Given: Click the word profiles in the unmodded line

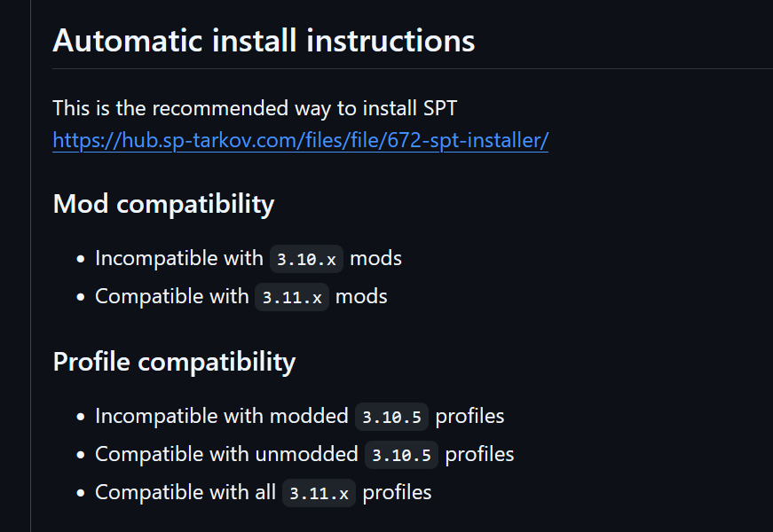Looking at the screenshot, I should coord(479,455).
